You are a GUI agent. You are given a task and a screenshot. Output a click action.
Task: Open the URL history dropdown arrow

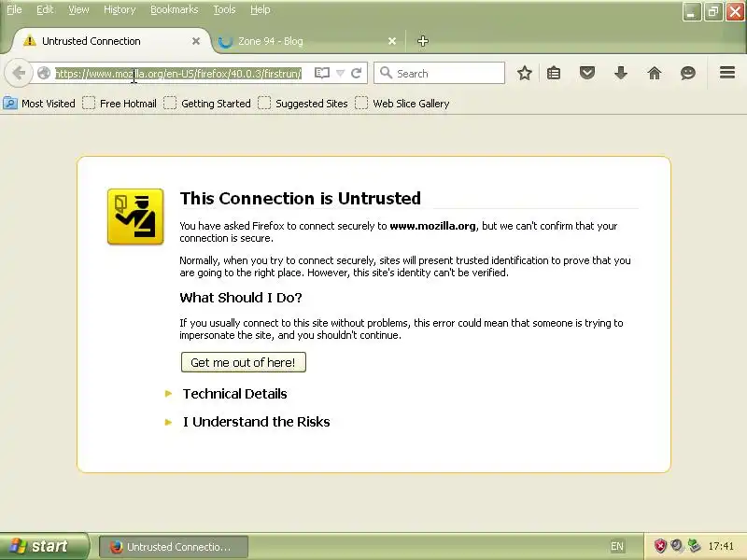340,74
